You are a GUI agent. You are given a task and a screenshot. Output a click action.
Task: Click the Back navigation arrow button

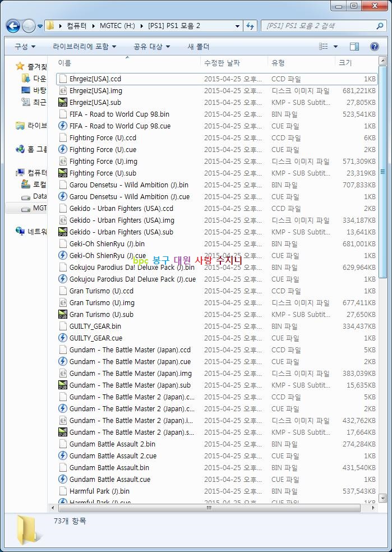click(x=13, y=26)
